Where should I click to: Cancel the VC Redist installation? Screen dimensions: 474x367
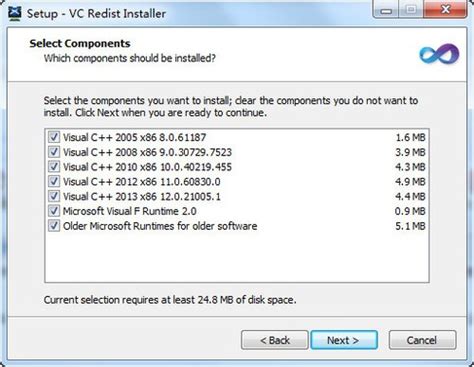[x=422, y=340]
